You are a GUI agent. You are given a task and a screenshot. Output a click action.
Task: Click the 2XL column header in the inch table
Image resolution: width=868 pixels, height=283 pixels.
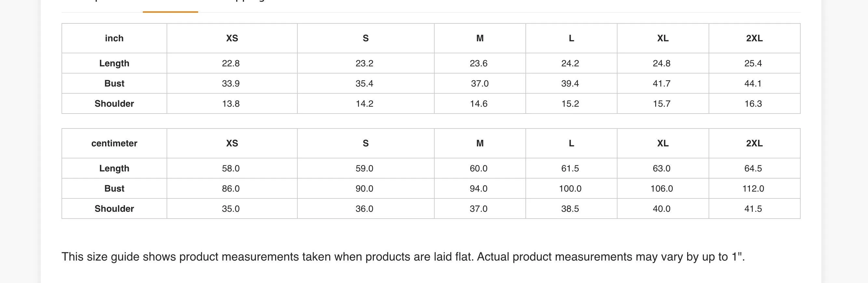(x=754, y=38)
